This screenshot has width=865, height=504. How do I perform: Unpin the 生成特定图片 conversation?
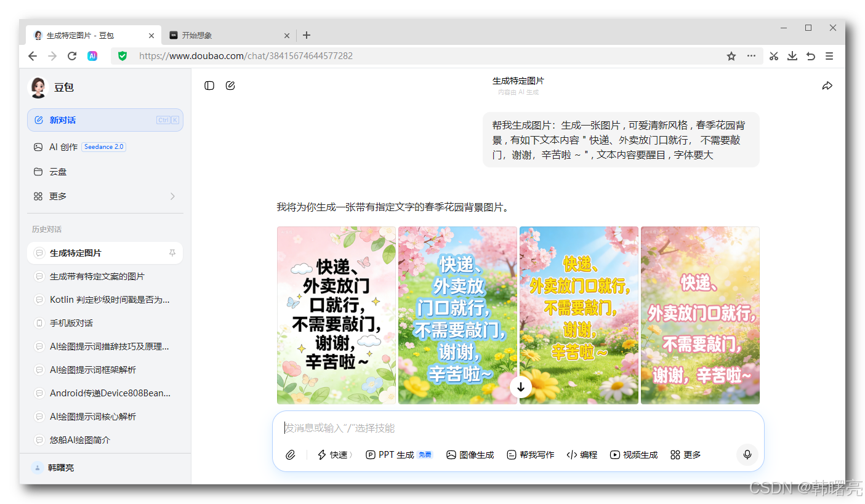coord(173,253)
